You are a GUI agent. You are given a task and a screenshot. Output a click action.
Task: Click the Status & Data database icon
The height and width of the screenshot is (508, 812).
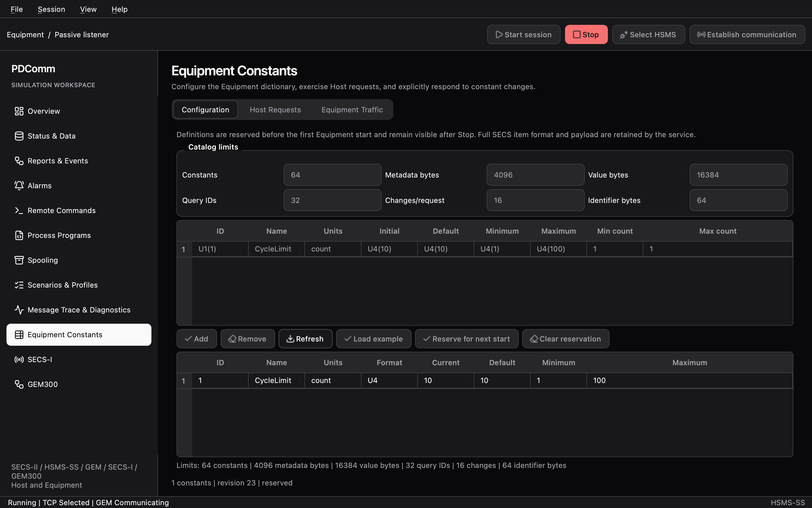click(19, 136)
